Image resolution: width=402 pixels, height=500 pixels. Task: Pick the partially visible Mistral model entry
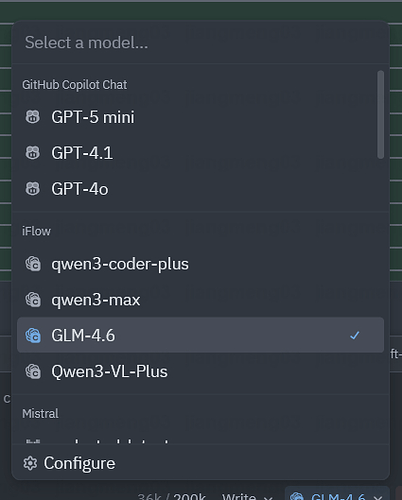[200, 441]
